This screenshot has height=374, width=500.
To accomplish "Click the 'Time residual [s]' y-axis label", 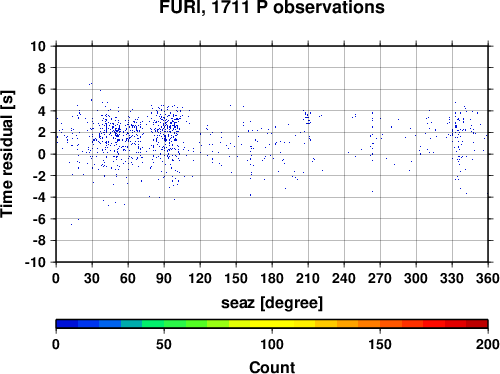I will [7, 154].
